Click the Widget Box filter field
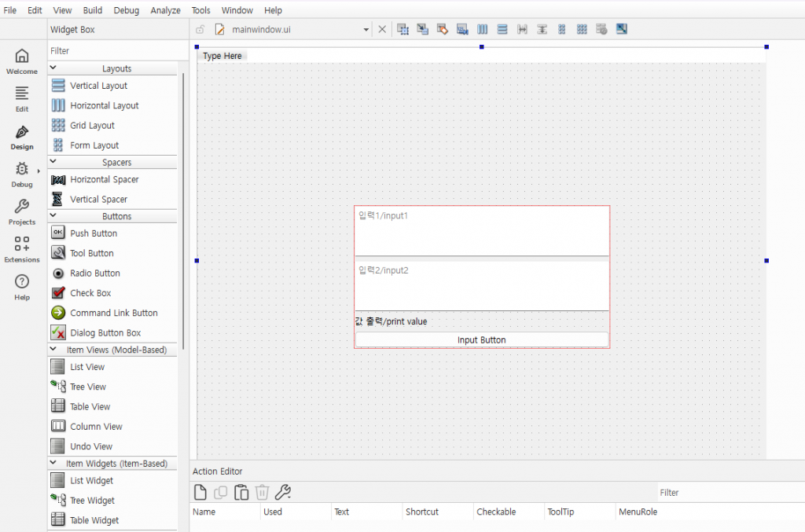This screenshot has width=805, height=532. (114, 50)
